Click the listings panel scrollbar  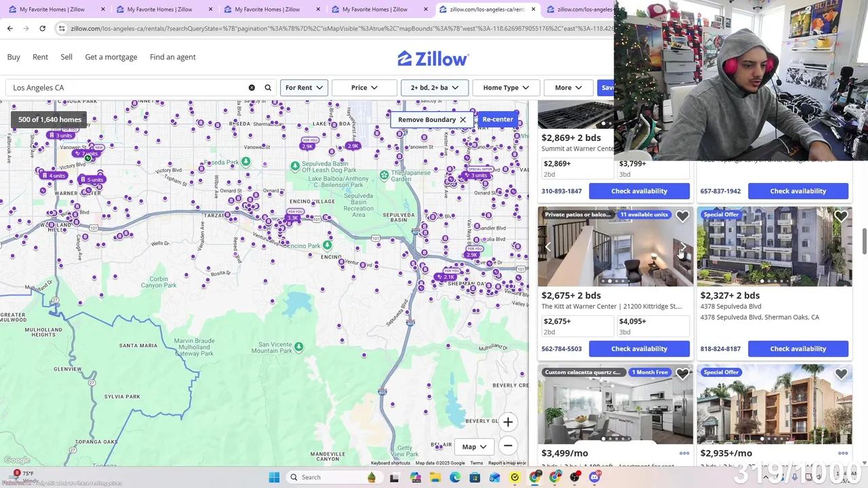click(x=864, y=242)
